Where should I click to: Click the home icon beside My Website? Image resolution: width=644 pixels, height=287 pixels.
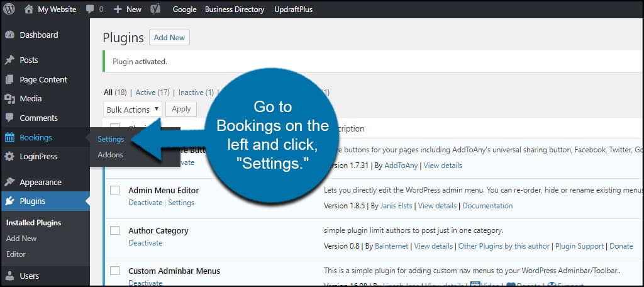[29, 9]
